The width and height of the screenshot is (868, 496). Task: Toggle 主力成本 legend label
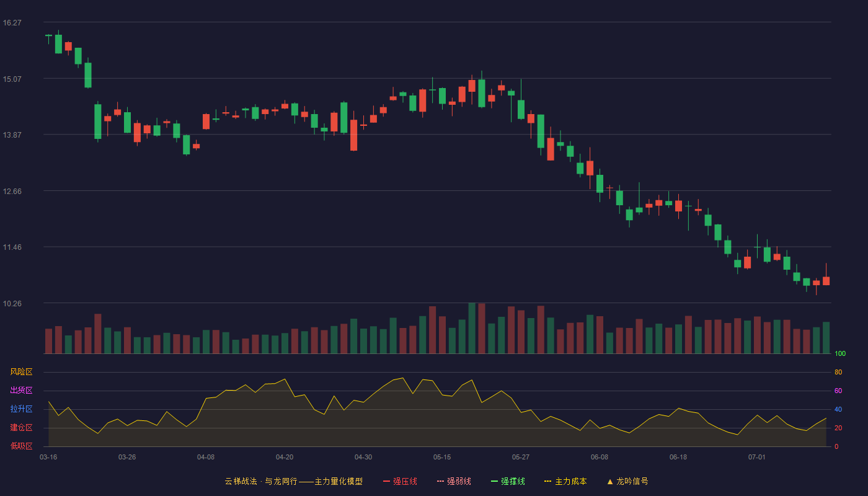click(570, 481)
